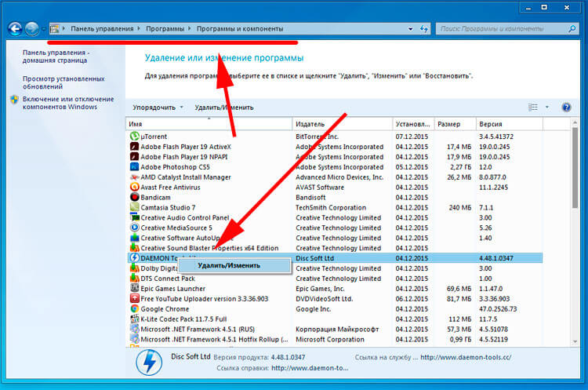The height and width of the screenshot is (390, 588).
Task: Click the K-Lite Codec Pack icon
Action: coord(134,319)
